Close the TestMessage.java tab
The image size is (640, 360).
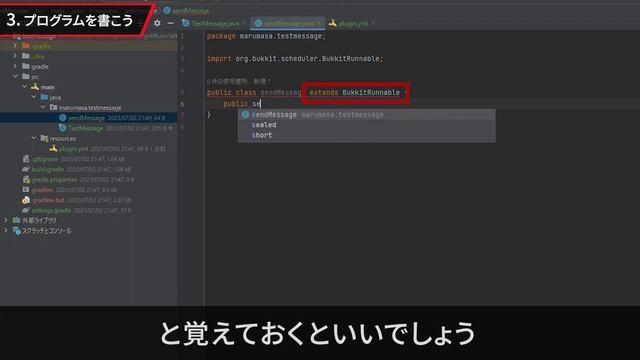(x=244, y=24)
